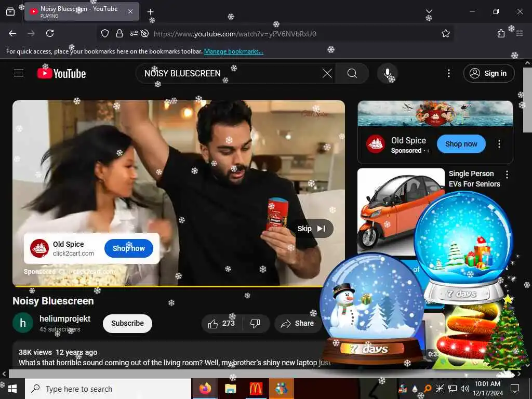The height and width of the screenshot is (399, 532).
Task: Open the Firefox extensions menu
Action: [501, 33]
